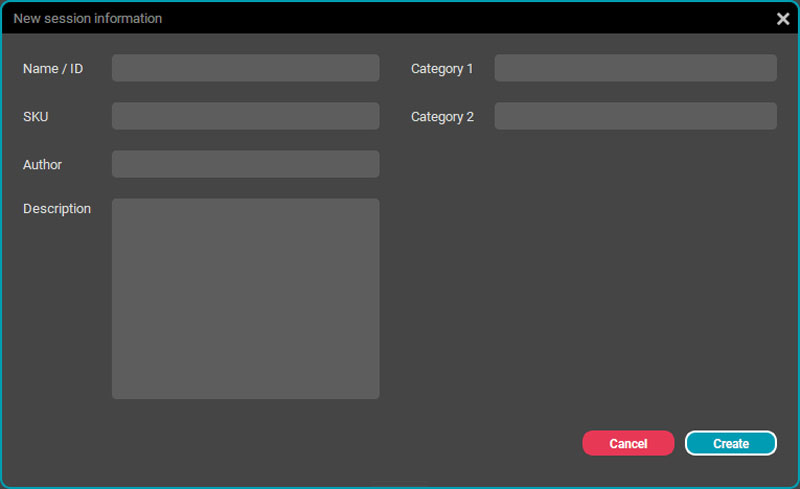Focus the SKU text box
The width and height of the screenshot is (800, 489).
(245, 116)
